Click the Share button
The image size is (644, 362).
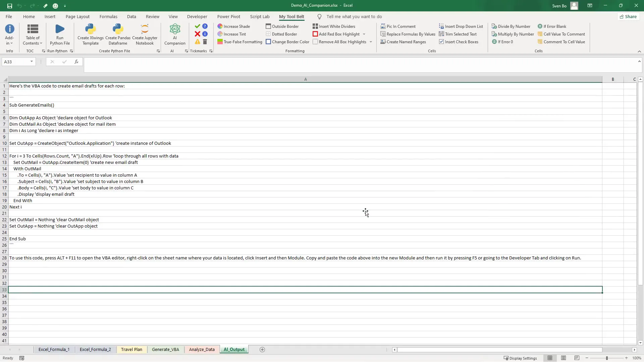point(629,16)
